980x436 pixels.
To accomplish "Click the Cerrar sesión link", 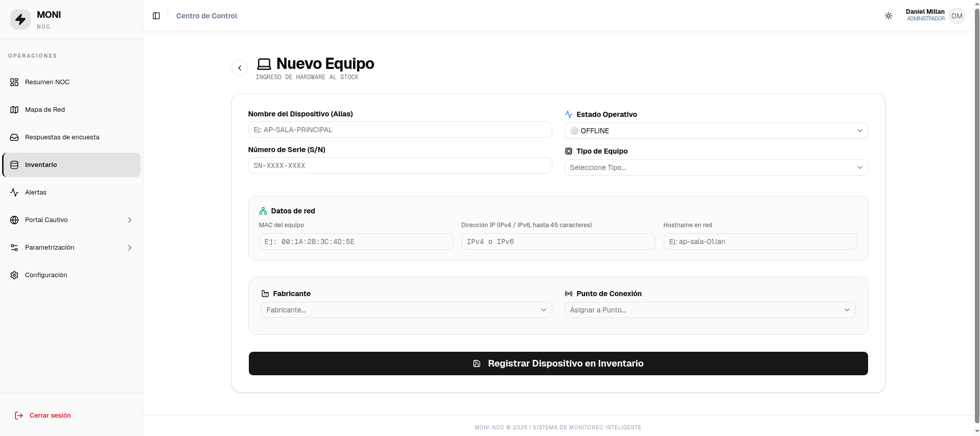I will 50,416.
